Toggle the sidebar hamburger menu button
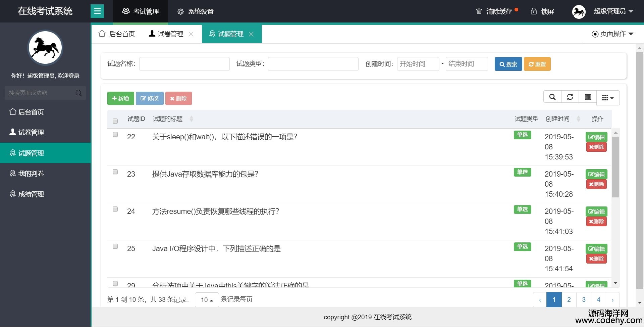 (x=97, y=11)
